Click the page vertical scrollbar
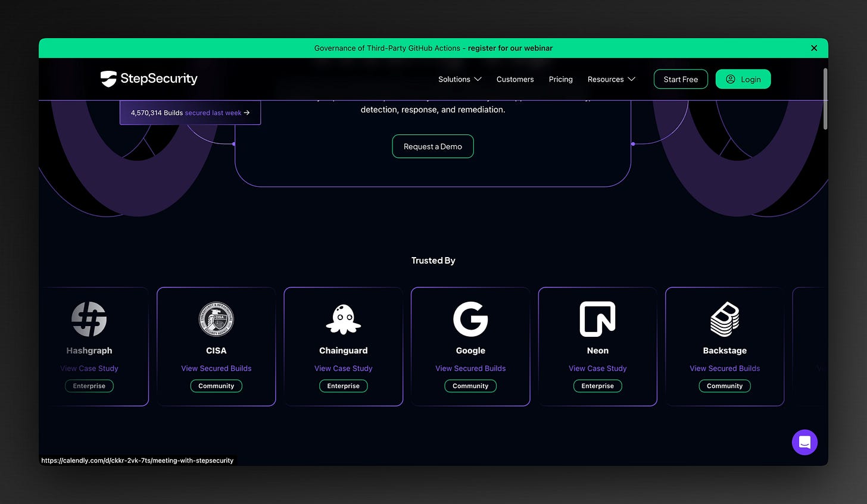Viewport: 867px width, 504px height. click(825, 98)
